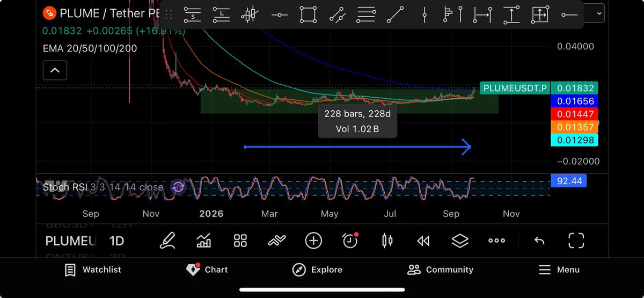Open the Chart tab

coord(207,270)
